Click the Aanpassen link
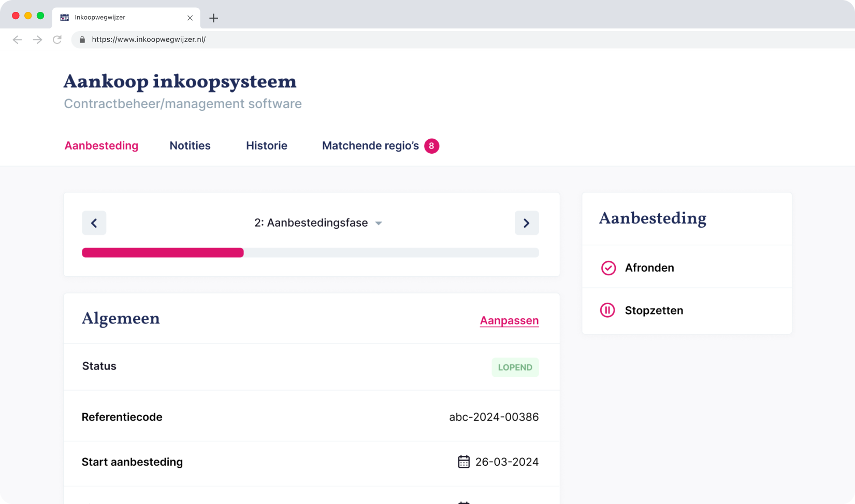The image size is (855, 504). click(509, 321)
